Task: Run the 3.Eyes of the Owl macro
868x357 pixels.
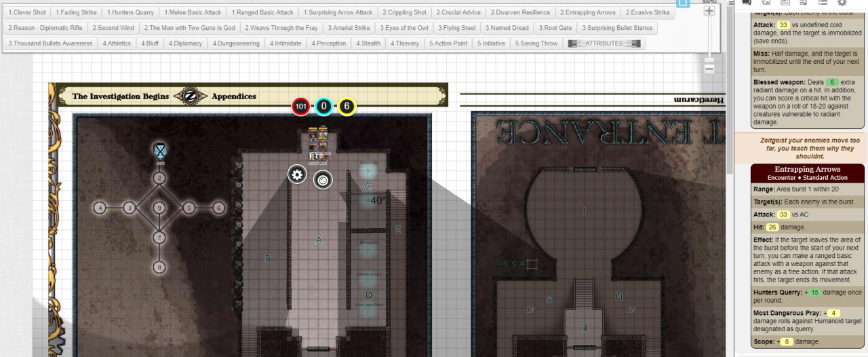Action: (x=404, y=28)
